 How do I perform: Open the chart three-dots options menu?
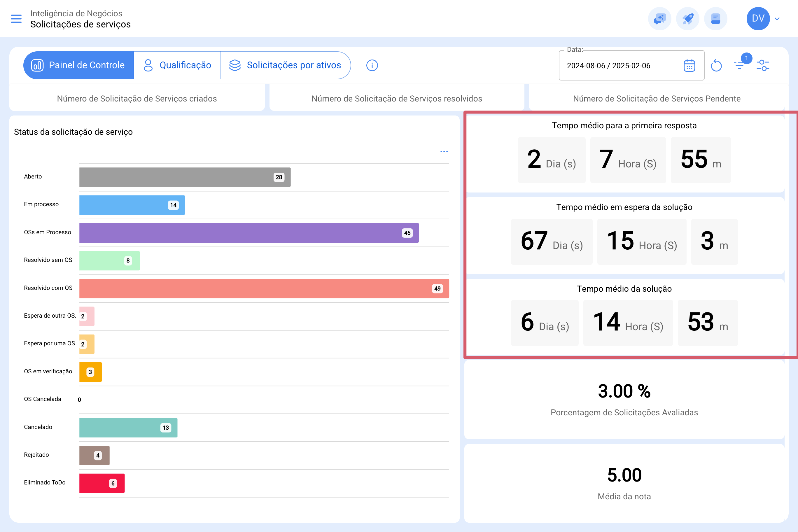[444, 151]
